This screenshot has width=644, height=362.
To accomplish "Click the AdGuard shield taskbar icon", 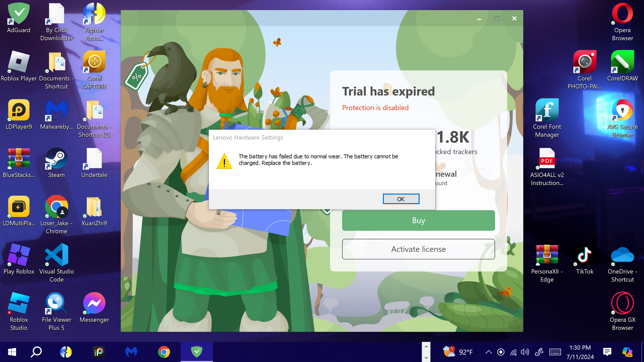I will (196, 352).
